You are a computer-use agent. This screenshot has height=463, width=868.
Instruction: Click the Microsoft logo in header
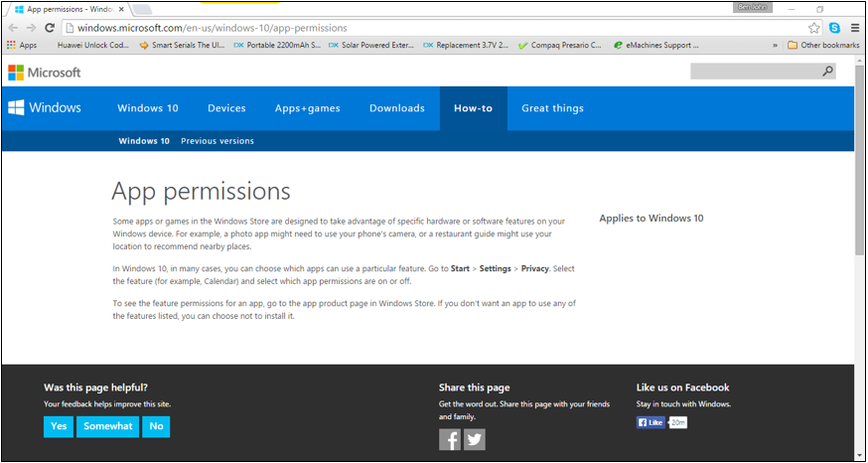[x=45, y=73]
